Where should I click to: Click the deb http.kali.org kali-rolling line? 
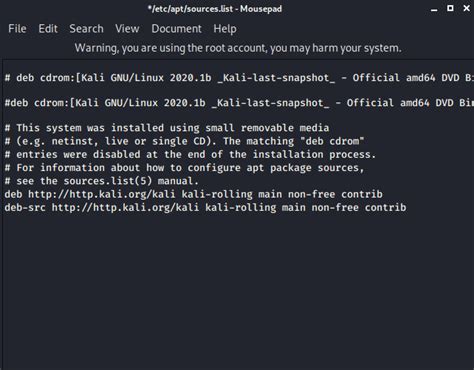(194, 194)
